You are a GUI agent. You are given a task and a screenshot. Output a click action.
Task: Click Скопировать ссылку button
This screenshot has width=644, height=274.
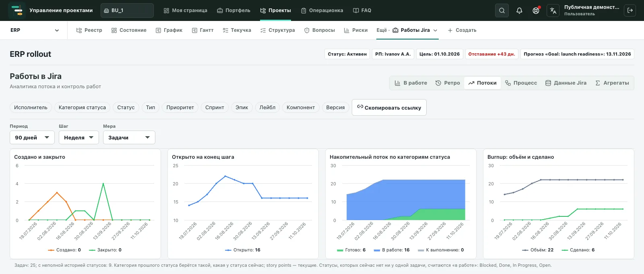389,108
